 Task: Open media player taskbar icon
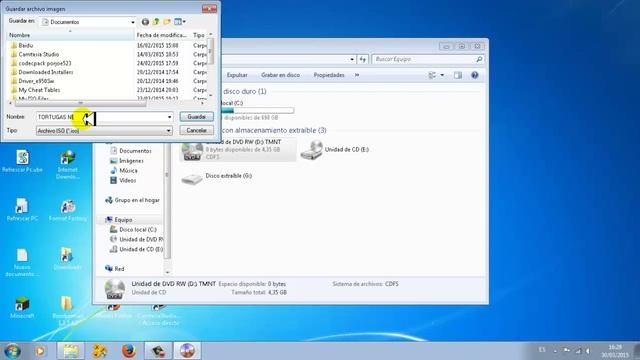coord(40,351)
